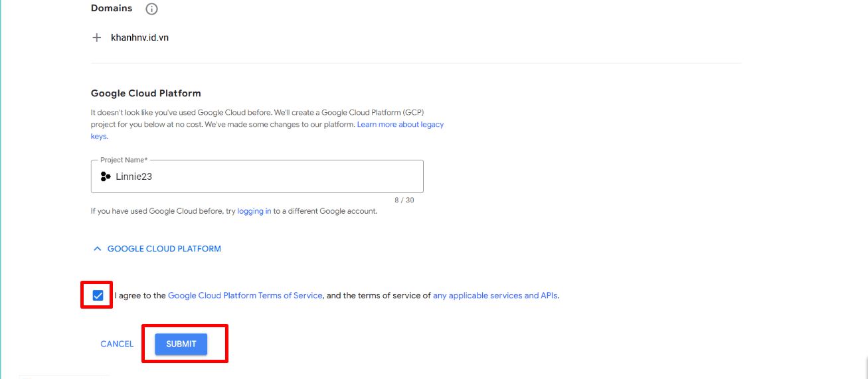Uncheck the Terms of Service agreement checkbox
This screenshot has width=868, height=379.
[98, 295]
